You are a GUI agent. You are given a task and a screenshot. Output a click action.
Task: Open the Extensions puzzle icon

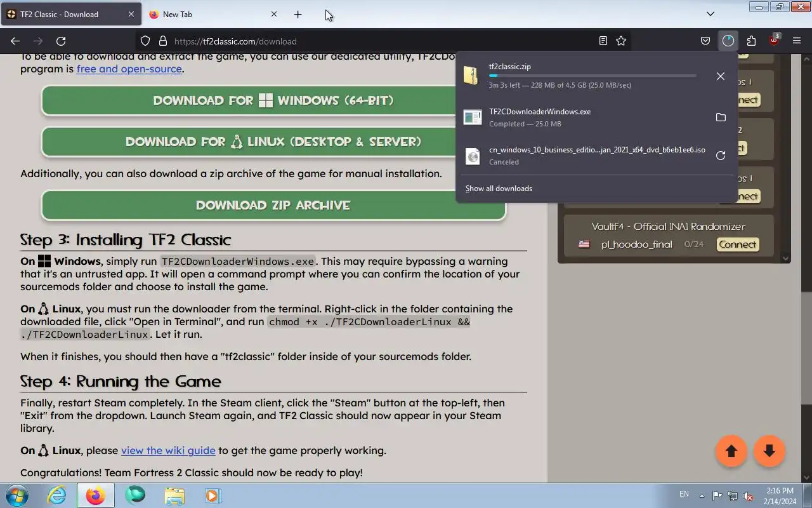point(751,41)
